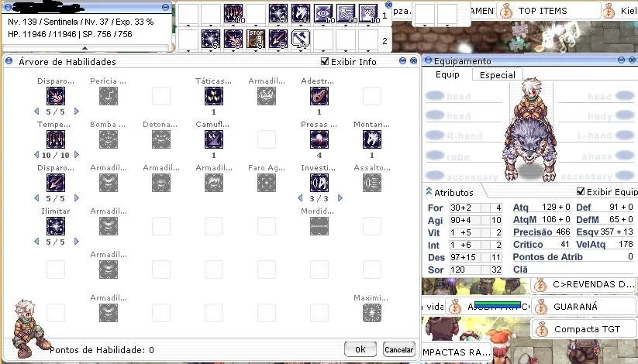Select the arrow storm icon in hotbar row 1
Screen dimensions: 638x364
[233, 14]
